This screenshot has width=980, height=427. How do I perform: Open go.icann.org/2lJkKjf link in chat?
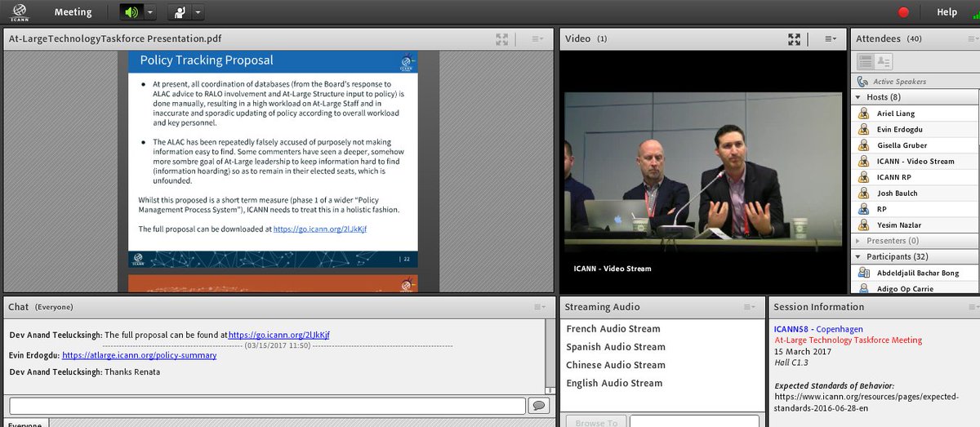[x=279, y=336]
